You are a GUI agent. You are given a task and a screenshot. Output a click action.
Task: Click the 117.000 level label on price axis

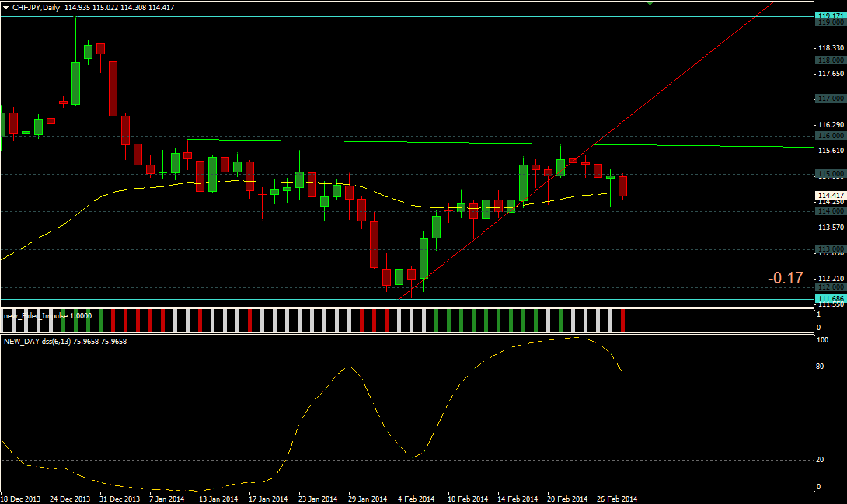[x=830, y=98]
